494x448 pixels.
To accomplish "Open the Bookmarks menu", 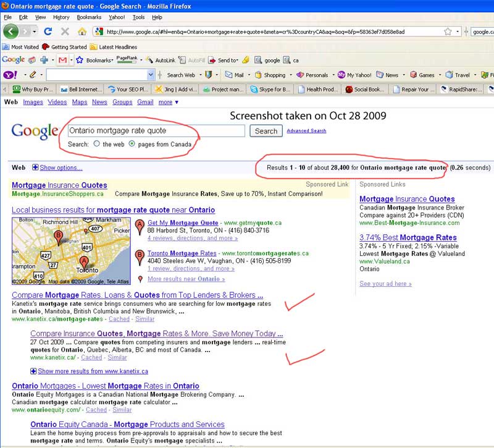I will coord(89,17).
